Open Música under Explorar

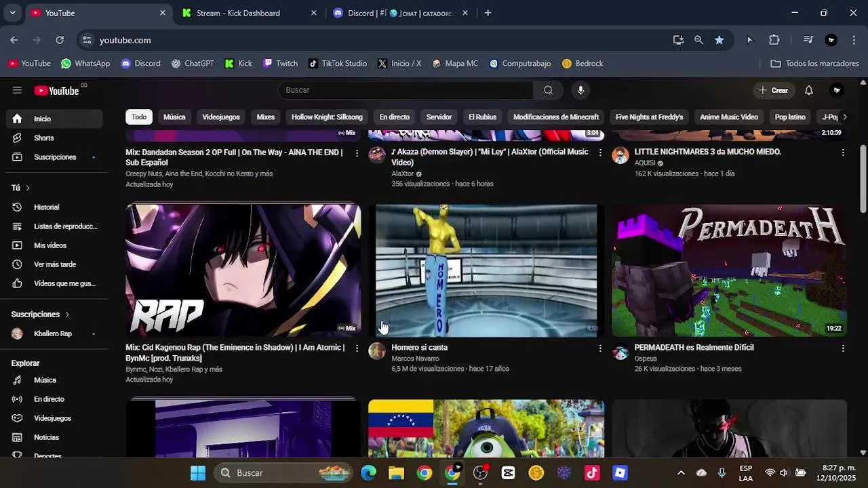pos(54,380)
